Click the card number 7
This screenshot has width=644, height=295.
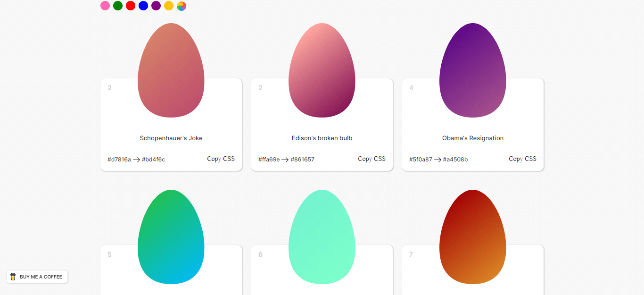pos(411,254)
